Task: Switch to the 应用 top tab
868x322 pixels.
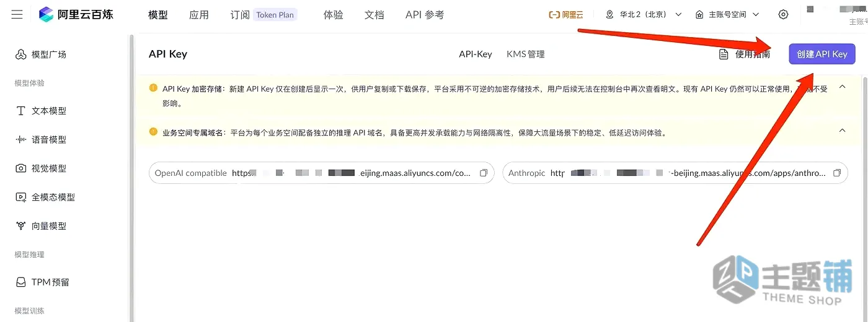Action: (199, 15)
